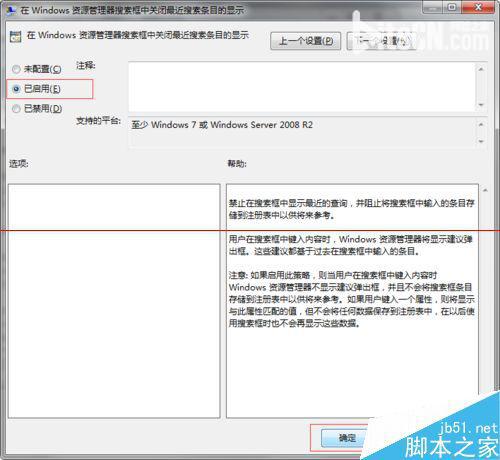The width and height of the screenshot is (500, 460).
Task: Click the policy setting icon beside the heading
Action: (x=15, y=37)
